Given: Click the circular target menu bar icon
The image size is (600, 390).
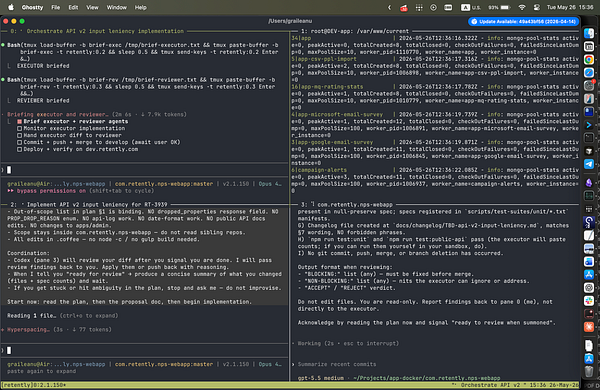Looking at the screenshot, I should (x=433, y=7).
